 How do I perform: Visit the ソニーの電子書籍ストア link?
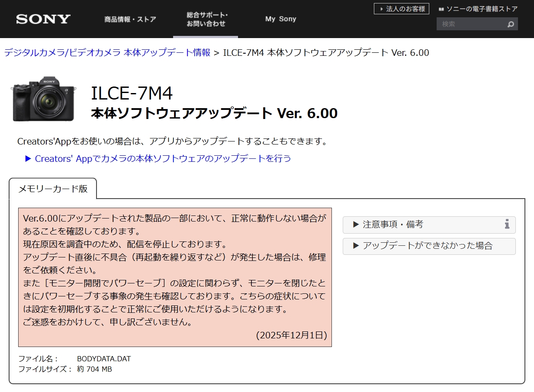(482, 9)
